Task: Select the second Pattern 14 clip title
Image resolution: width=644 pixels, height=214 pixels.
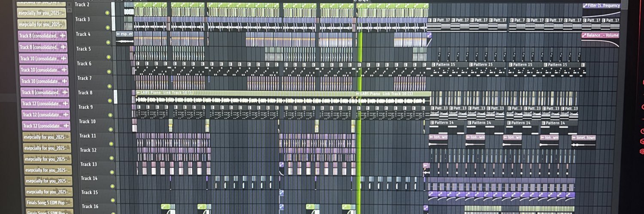Action: (x=481, y=123)
